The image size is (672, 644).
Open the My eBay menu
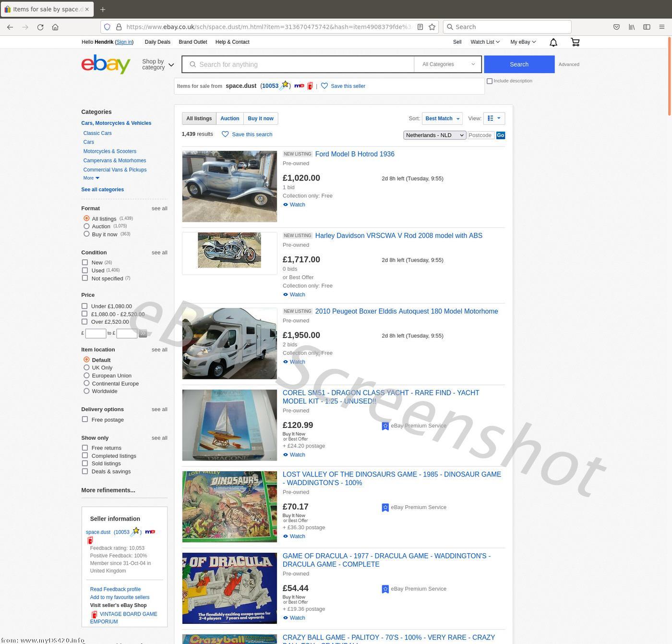pos(523,42)
